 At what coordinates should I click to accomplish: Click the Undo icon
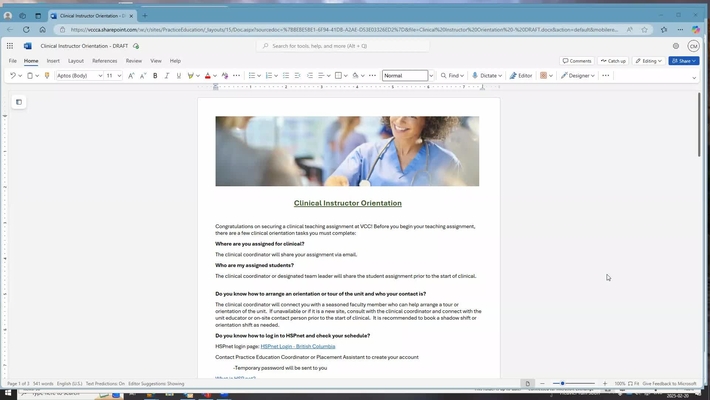pyautogui.click(x=13, y=76)
